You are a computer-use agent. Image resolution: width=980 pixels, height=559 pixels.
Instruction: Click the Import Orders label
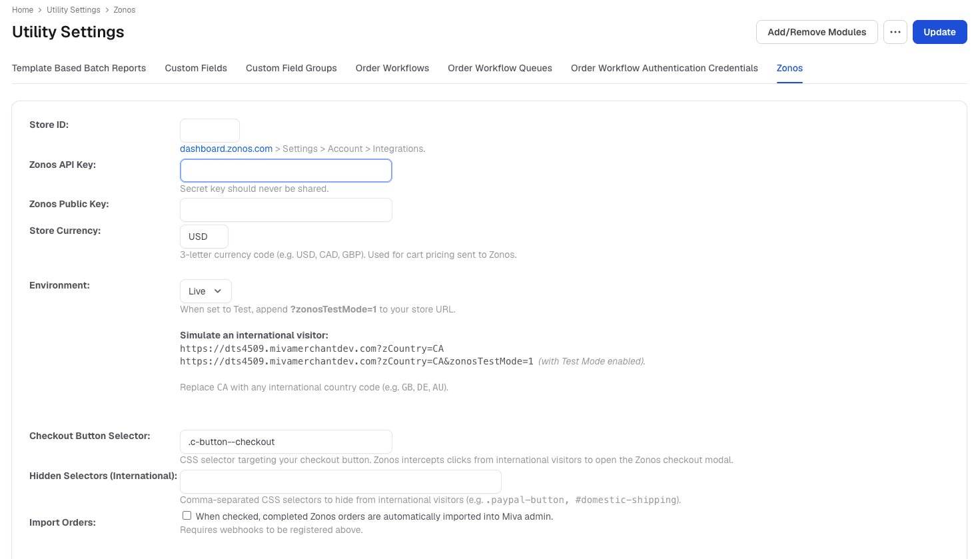pyautogui.click(x=63, y=522)
